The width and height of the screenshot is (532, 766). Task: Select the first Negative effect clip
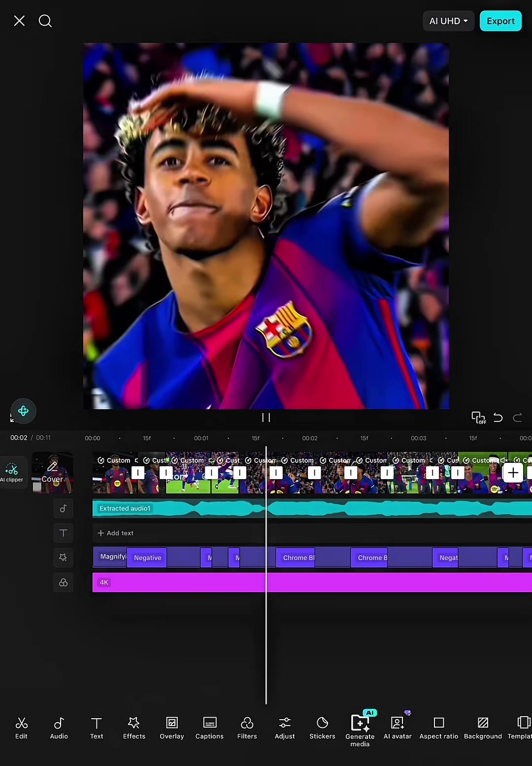pos(147,557)
